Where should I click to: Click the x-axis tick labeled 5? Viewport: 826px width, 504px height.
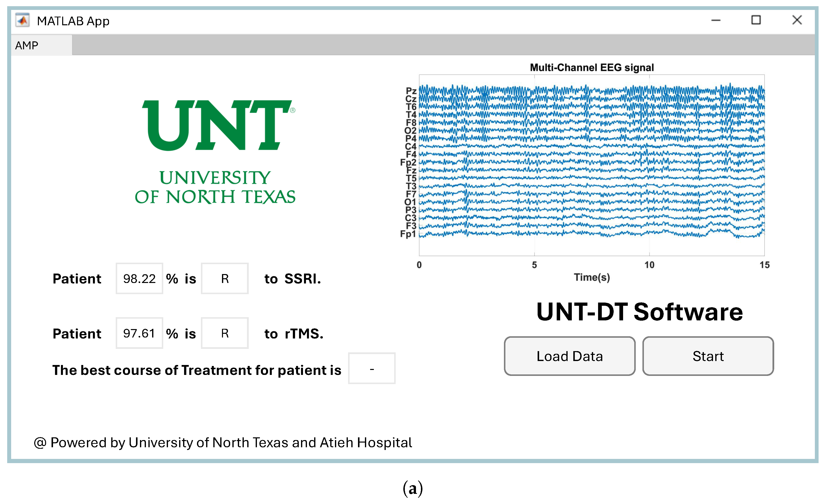[x=534, y=265]
